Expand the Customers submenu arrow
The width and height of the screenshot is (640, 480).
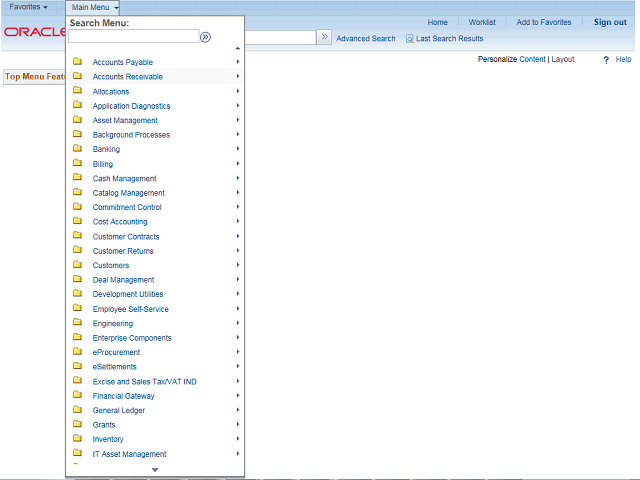[238, 265]
